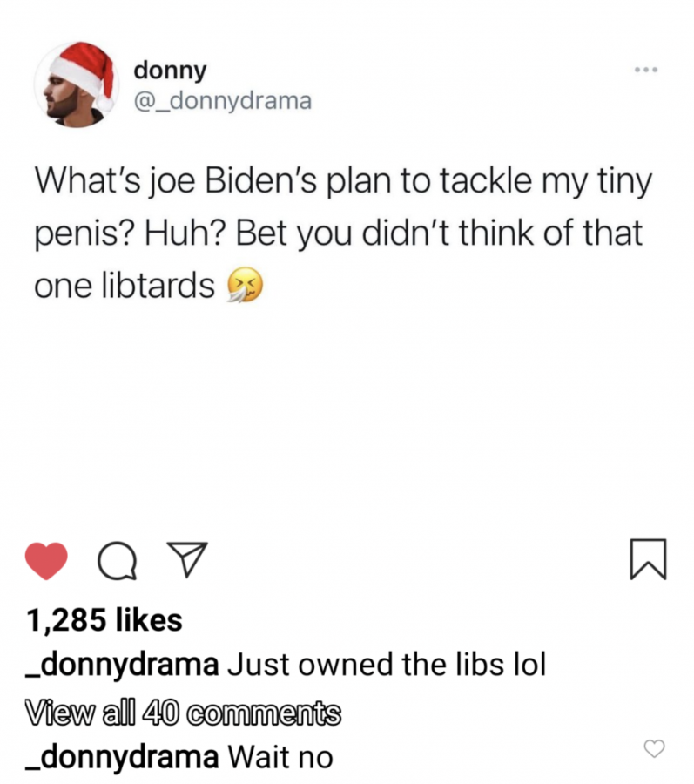Tap the caption "Just owned the libs lol"
Image resolution: width=694 pixels, height=784 pixels.
[x=387, y=665]
